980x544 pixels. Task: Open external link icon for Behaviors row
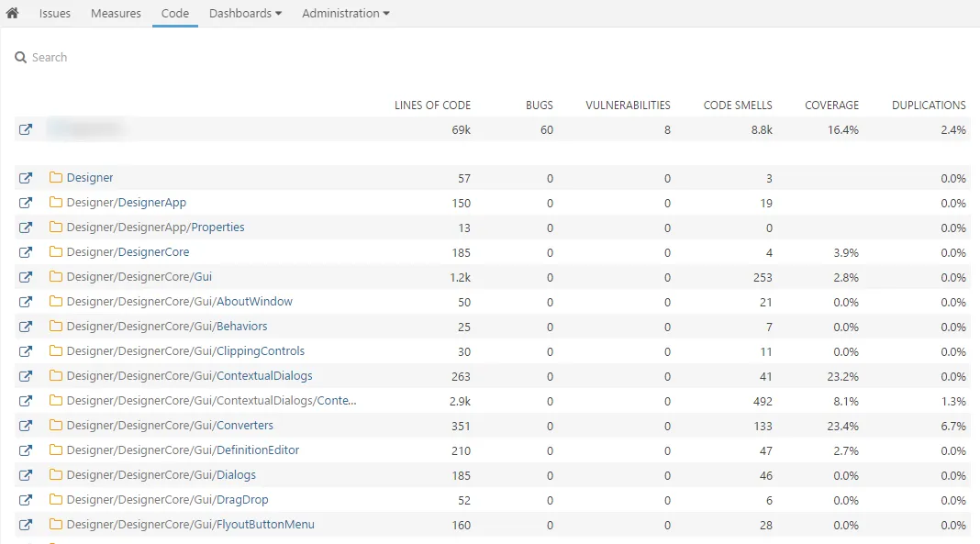click(26, 327)
